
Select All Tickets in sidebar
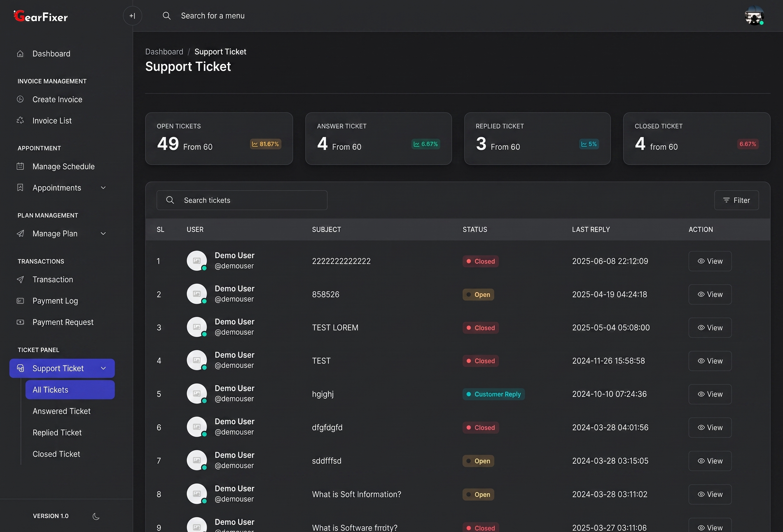click(70, 390)
